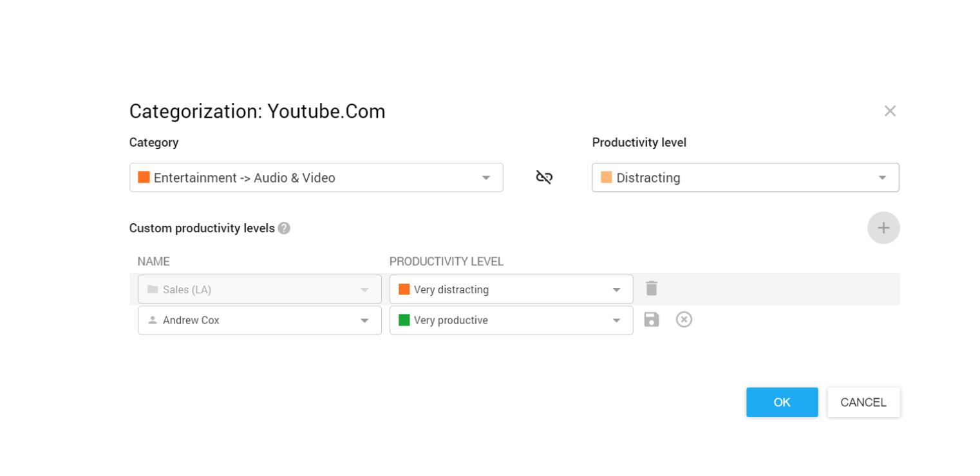Image resolution: width=980 pixels, height=476 pixels.
Task: Click the orange swatch in Category field
Action: tap(144, 177)
